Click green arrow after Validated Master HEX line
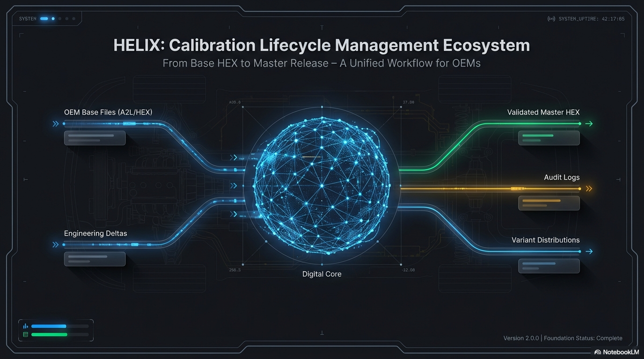This screenshot has width=644, height=359. tap(589, 124)
